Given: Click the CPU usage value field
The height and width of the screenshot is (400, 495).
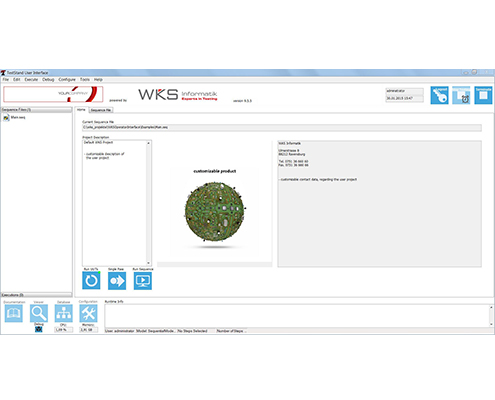Looking at the screenshot, I should pyautogui.click(x=63, y=330).
